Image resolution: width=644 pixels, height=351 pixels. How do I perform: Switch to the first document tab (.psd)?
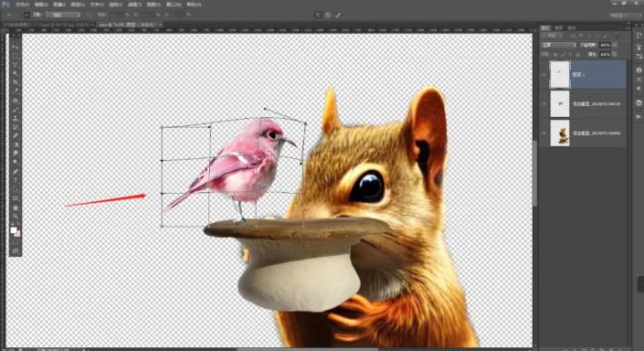coord(48,25)
